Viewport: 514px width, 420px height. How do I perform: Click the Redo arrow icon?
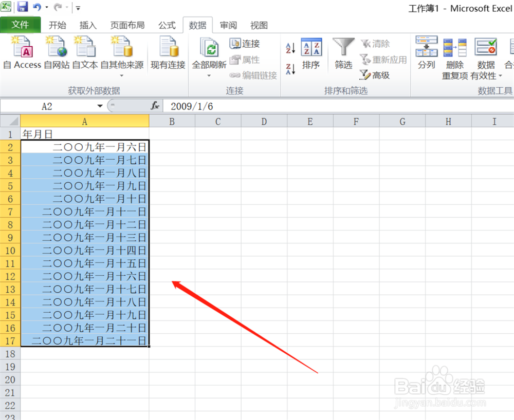tap(58, 7)
